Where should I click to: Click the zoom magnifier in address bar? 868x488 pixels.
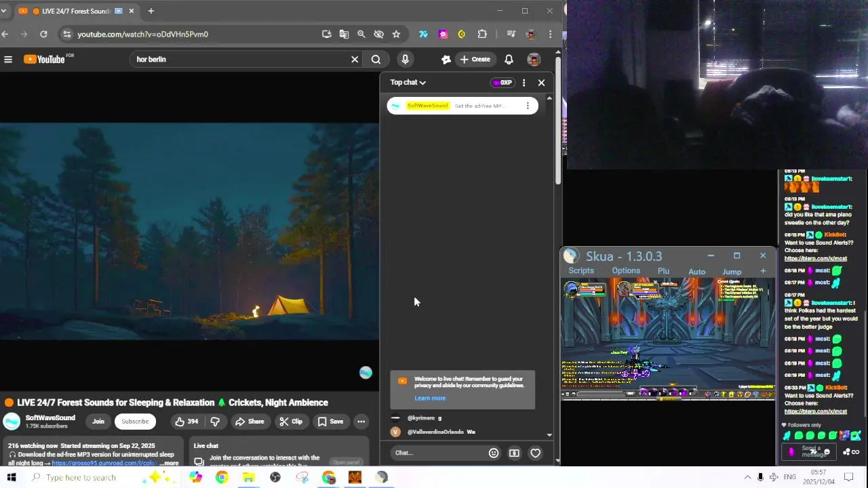coord(361,34)
